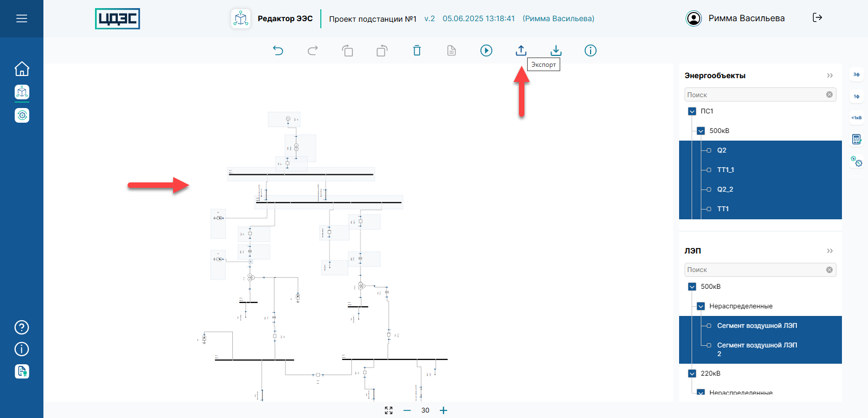Click the Export upload icon
Screen dimensions: 868x418
click(521, 50)
